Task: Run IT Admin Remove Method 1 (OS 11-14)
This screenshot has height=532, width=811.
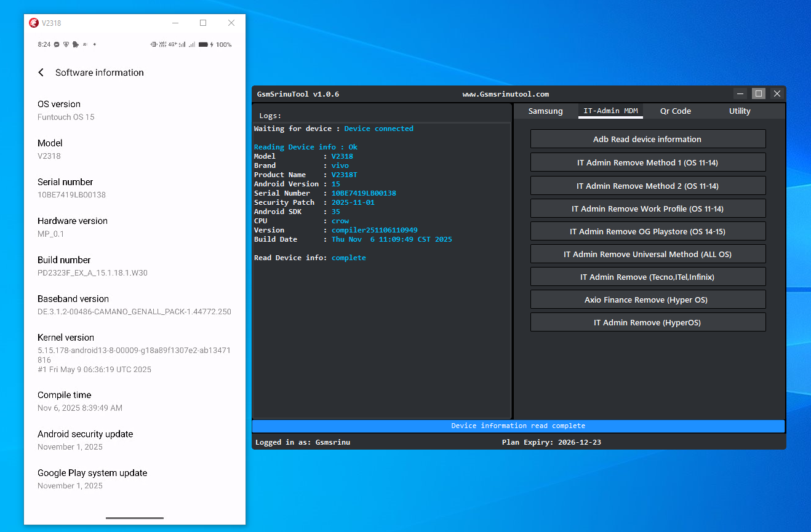Action: 647,162
